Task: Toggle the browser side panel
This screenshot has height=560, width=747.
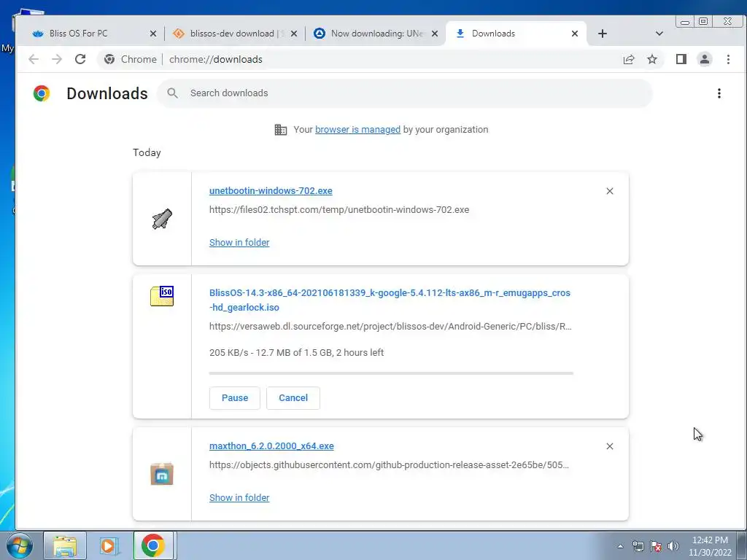Action: tap(681, 59)
